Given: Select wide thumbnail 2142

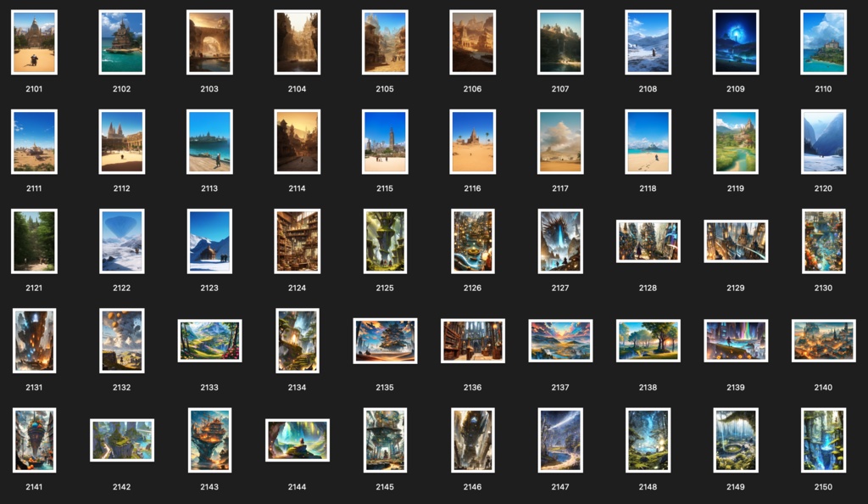Looking at the screenshot, I should click(x=122, y=440).
